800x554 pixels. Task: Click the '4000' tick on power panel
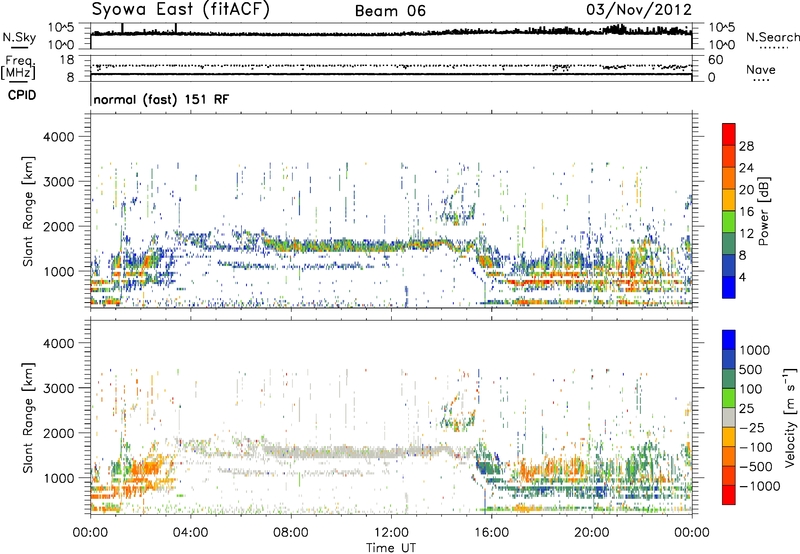coord(58,137)
